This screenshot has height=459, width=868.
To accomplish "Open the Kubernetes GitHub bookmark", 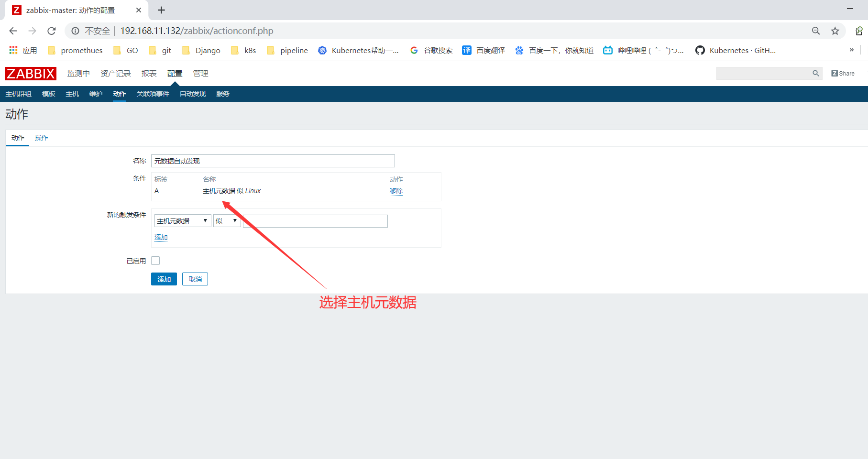I will 735,50.
